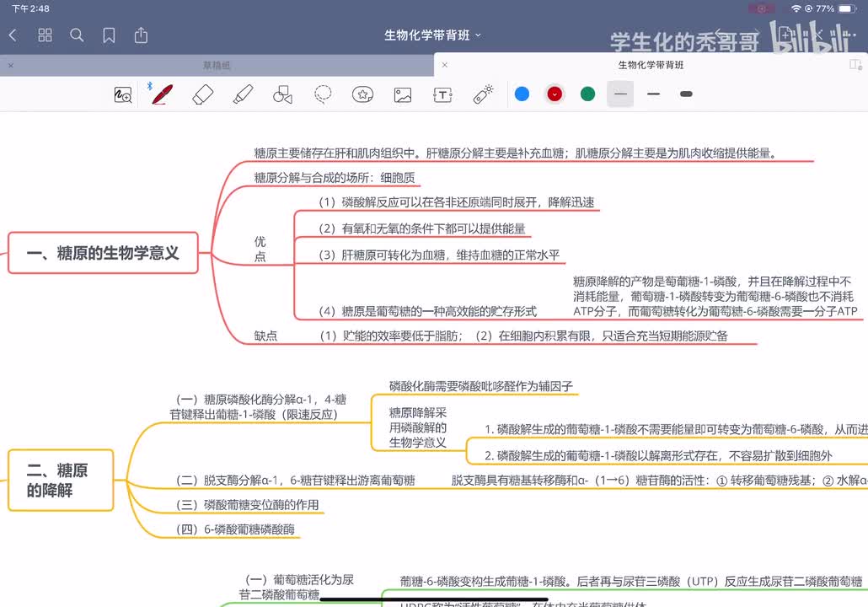Close the 草稿纸 tab

pos(10,66)
